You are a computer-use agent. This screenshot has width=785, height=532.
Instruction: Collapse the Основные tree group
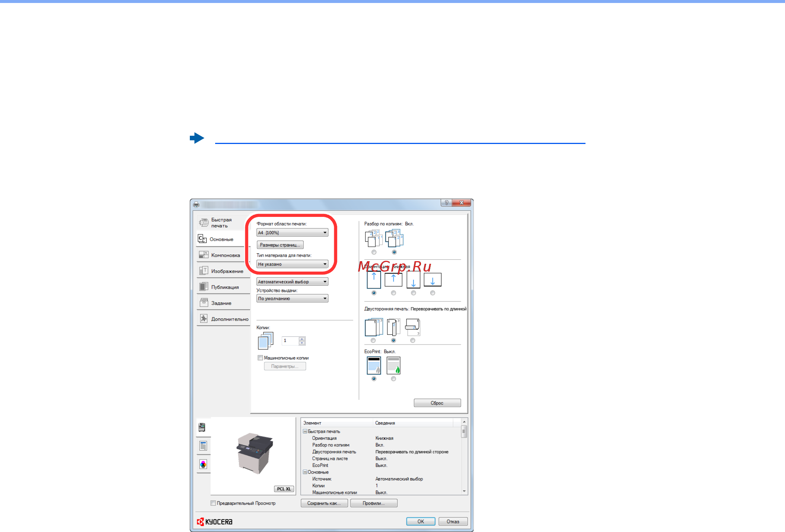(x=305, y=472)
